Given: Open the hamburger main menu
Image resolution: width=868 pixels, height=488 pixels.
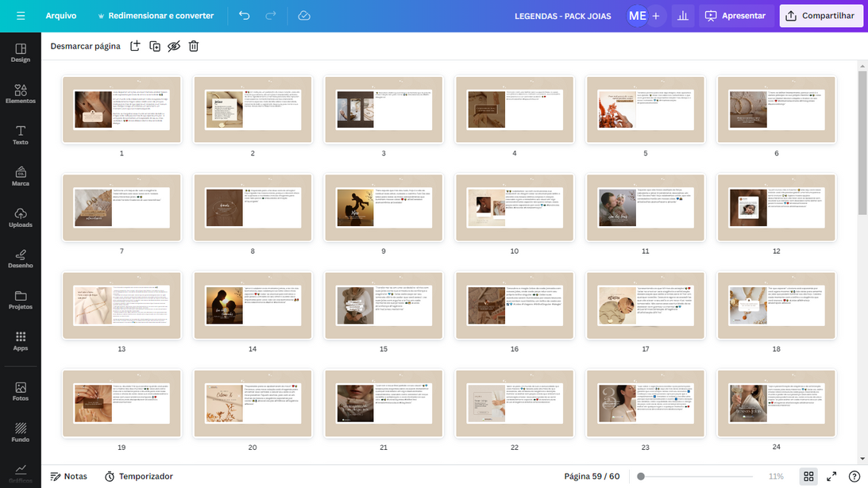Looking at the screenshot, I should (x=21, y=16).
